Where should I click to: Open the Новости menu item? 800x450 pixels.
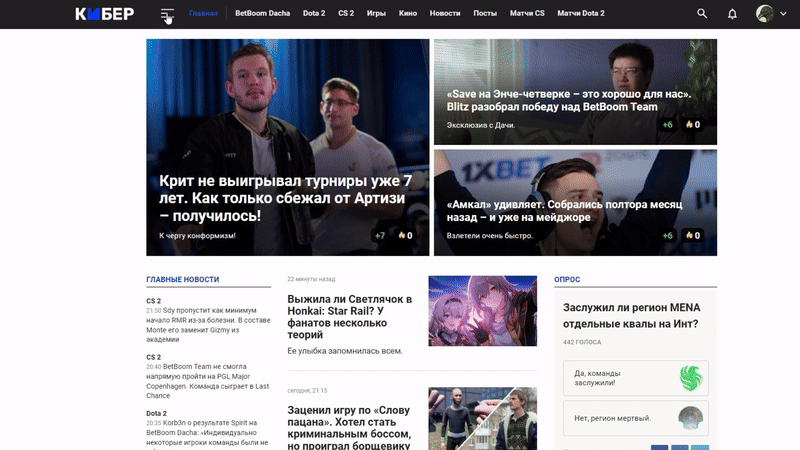(x=445, y=13)
